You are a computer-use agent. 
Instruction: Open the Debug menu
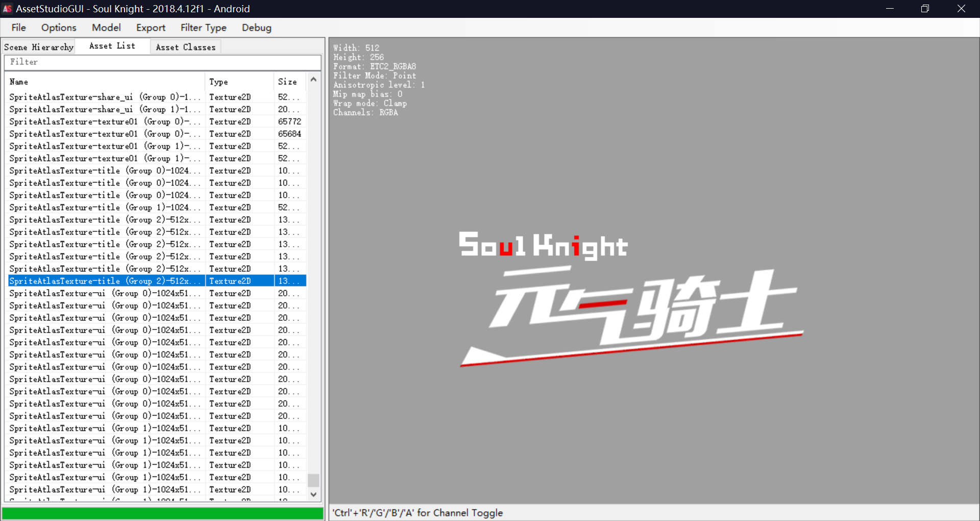point(256,28)
